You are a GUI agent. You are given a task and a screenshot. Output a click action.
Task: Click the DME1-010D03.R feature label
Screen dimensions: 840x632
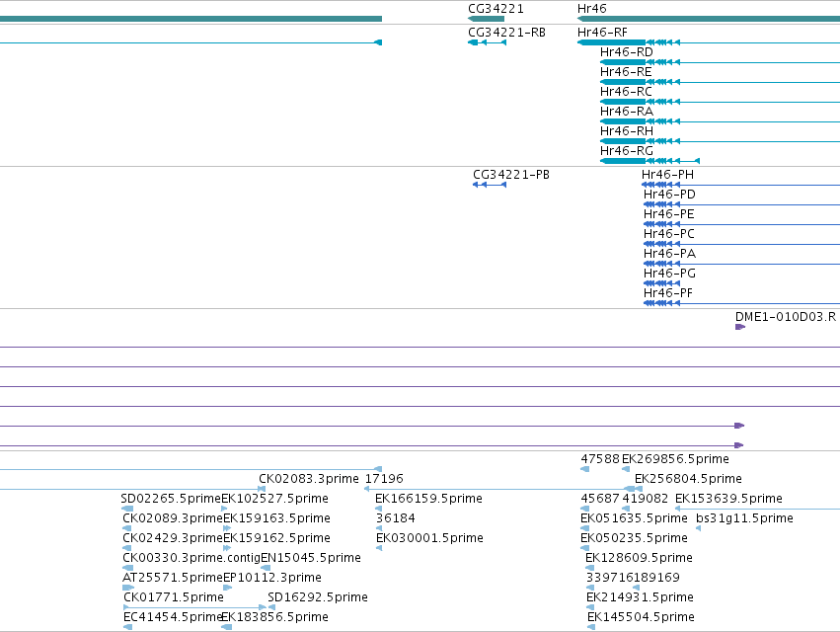click(786, 317)
